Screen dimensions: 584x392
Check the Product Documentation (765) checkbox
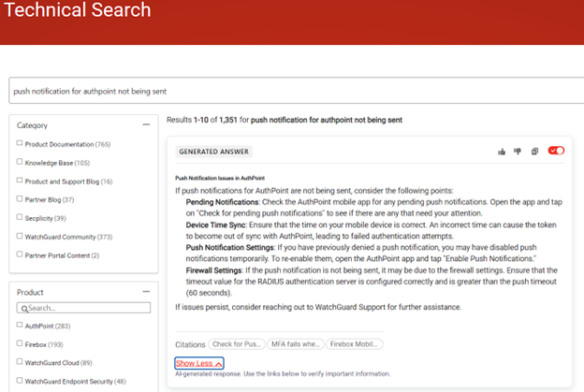click(x=20, y=143)
